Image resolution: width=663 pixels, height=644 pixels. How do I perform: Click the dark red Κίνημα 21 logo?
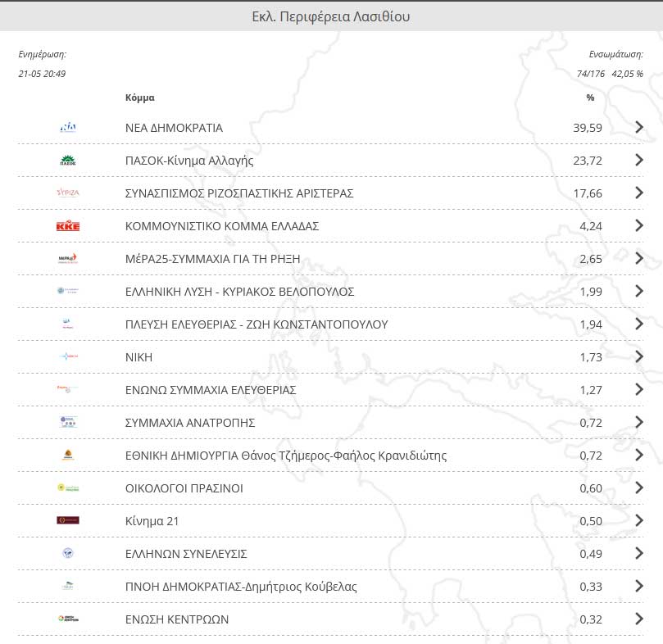(68, 520)
